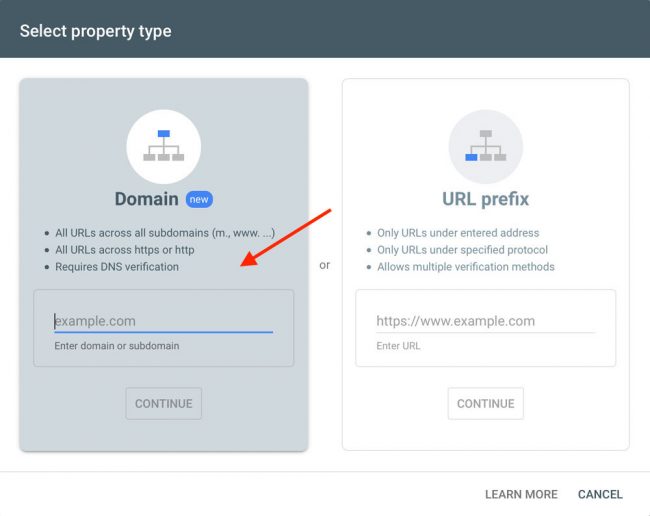Viewport: 650px width, 516px height.
Task: Click "All URLs across https or http" text
Action: pos(125,250)
